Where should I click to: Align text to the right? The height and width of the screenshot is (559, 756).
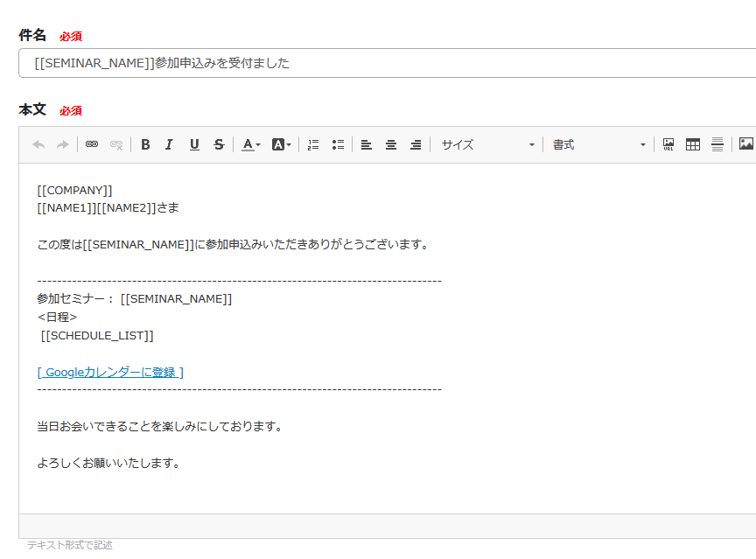tap(416, 144)
